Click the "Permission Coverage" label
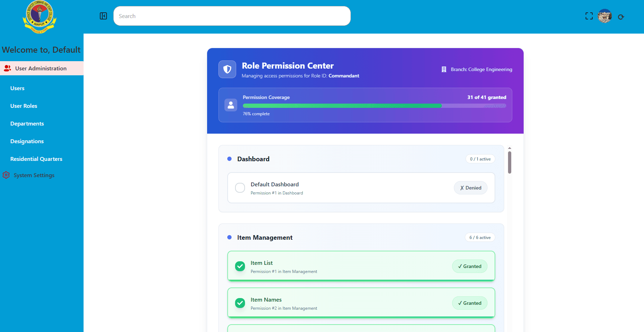644x332 pixels. [x=266, y=97]
